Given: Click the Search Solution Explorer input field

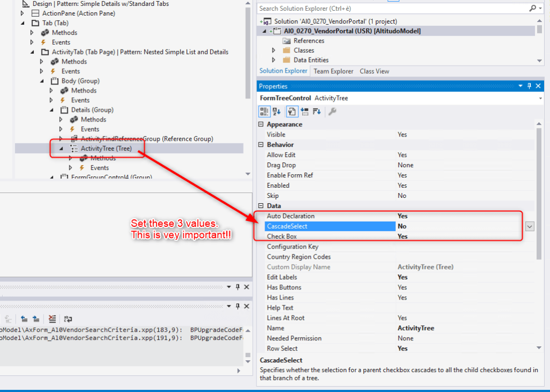Looking at the screenshot, I should pyautogui.click(x=392, y=9).
